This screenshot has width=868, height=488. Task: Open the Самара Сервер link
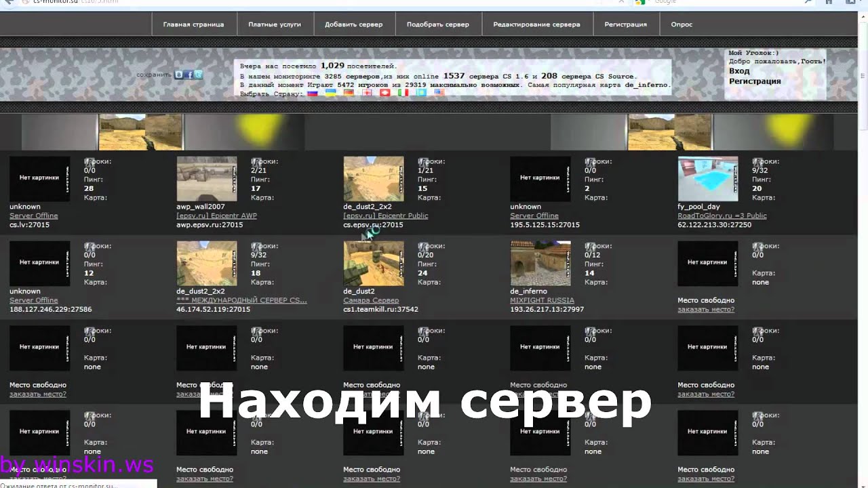(x=371, y=300)
